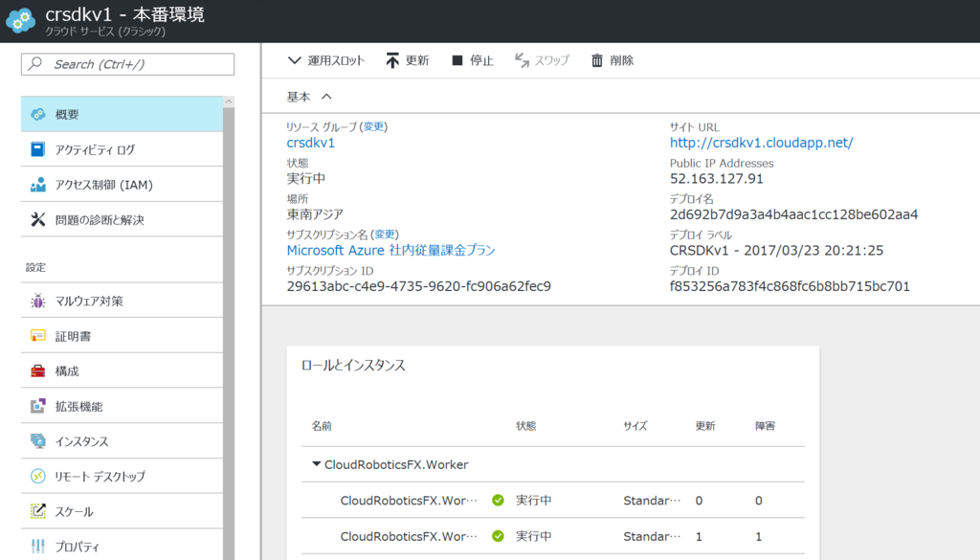This screenshot has width=980, height=560.
Task: Click the 停止 toolbar button
Action: coord(473,60)
